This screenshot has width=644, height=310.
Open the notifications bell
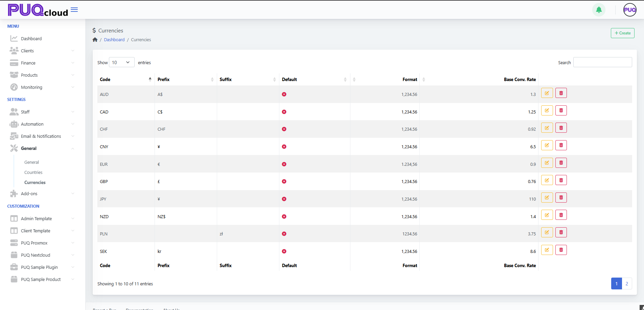(x=599, y=10)
